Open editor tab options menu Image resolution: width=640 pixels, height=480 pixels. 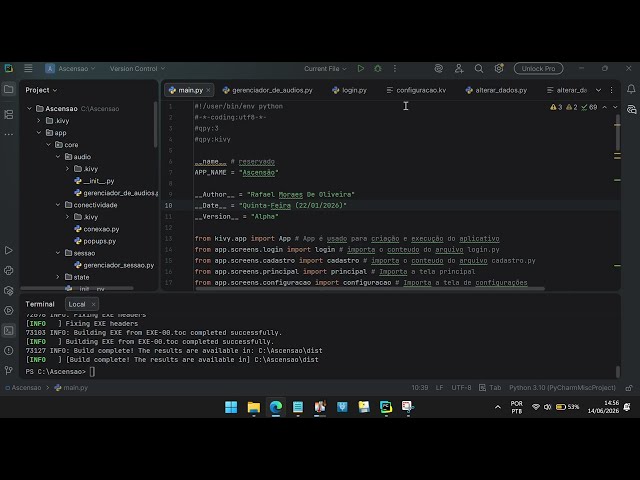[x=611, y=90]
